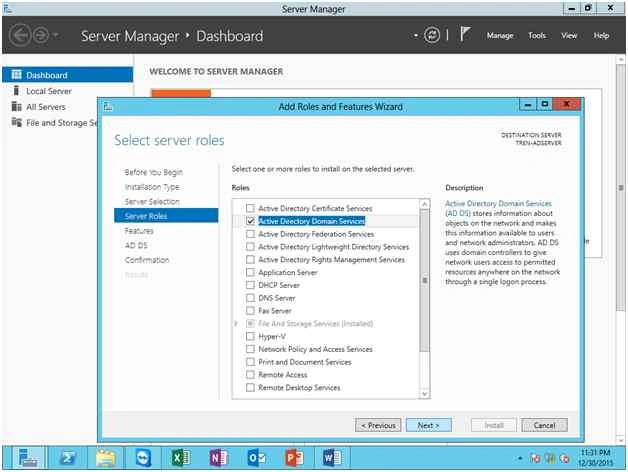Open the Manage menu
The image size is (628, 472).
500,36
